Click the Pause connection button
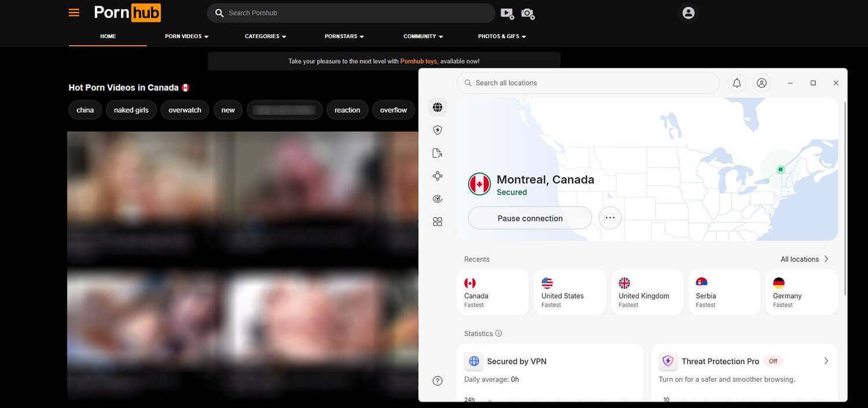The image size is (868, 408). tap(530, 218)
